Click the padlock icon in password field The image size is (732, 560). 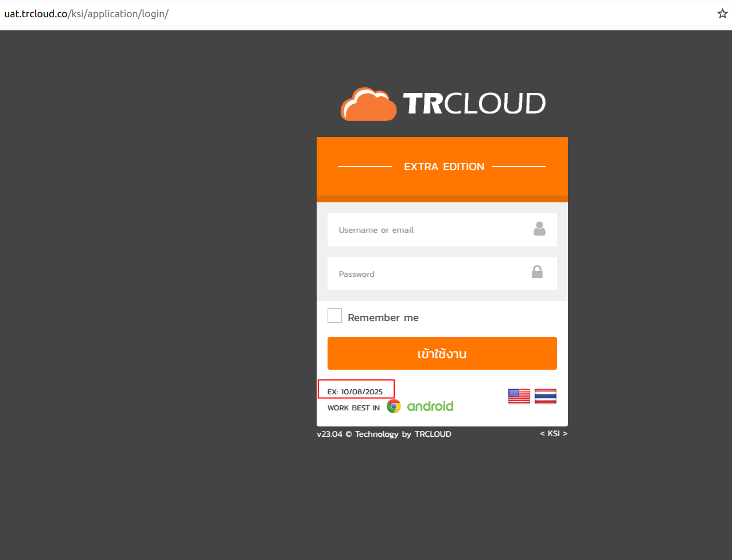point(537,272)
